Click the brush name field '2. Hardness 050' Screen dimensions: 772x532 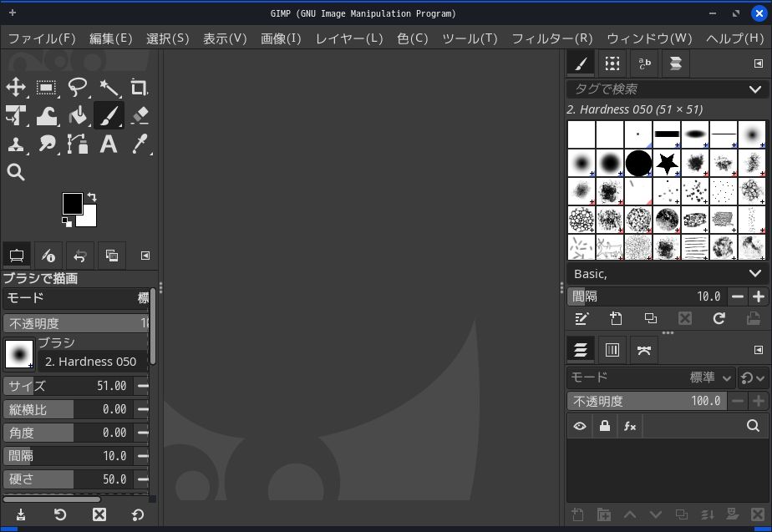click(93, 362)
